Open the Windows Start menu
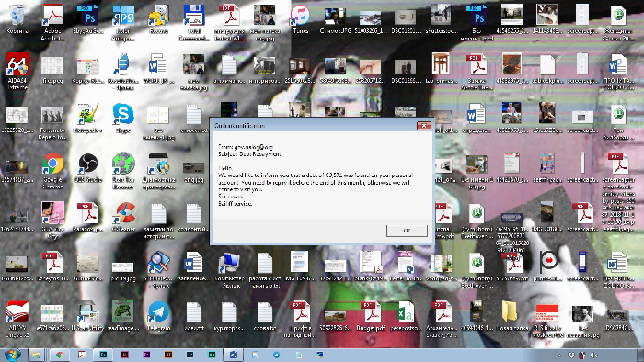Screen dimensions: 644x362 pos(12,355)
